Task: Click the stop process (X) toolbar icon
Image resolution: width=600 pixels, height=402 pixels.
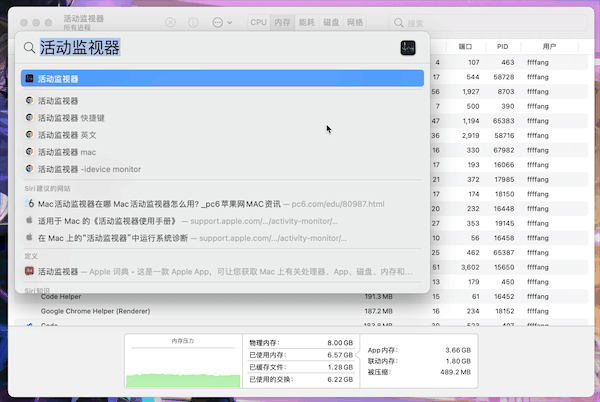Action: click(x=170, y=23)
